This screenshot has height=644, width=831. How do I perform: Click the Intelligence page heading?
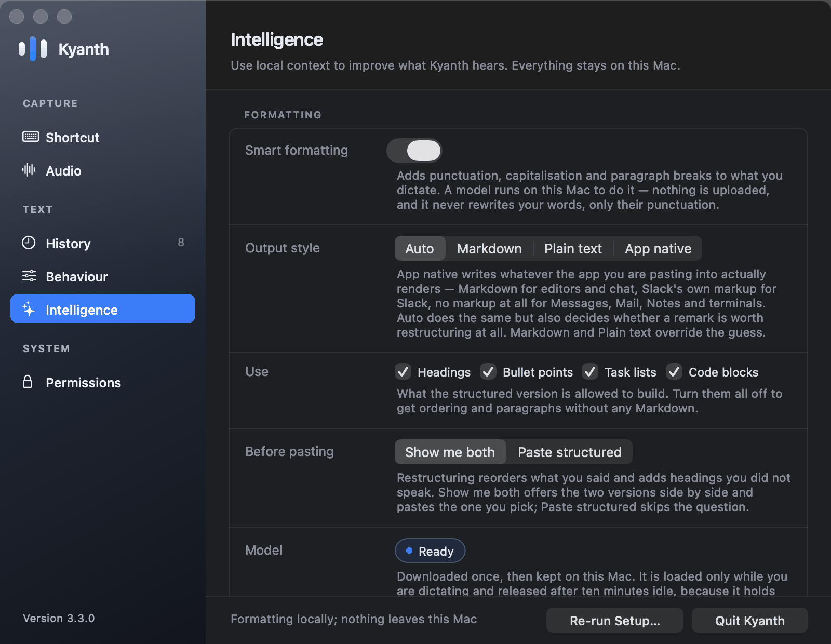click(277, 39)
